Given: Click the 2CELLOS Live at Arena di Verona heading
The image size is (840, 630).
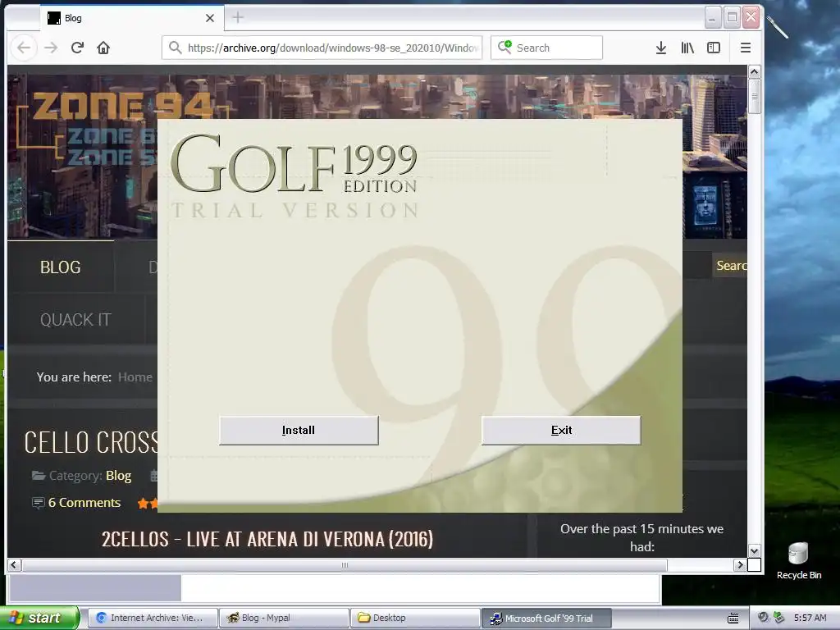Looking at the screenshot, I should (267, 539).
